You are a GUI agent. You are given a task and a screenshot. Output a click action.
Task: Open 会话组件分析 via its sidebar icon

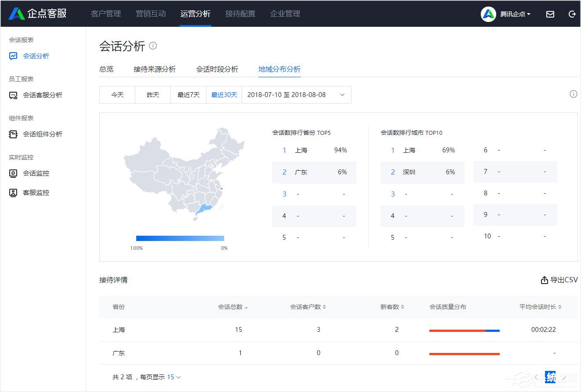(13, 134)
